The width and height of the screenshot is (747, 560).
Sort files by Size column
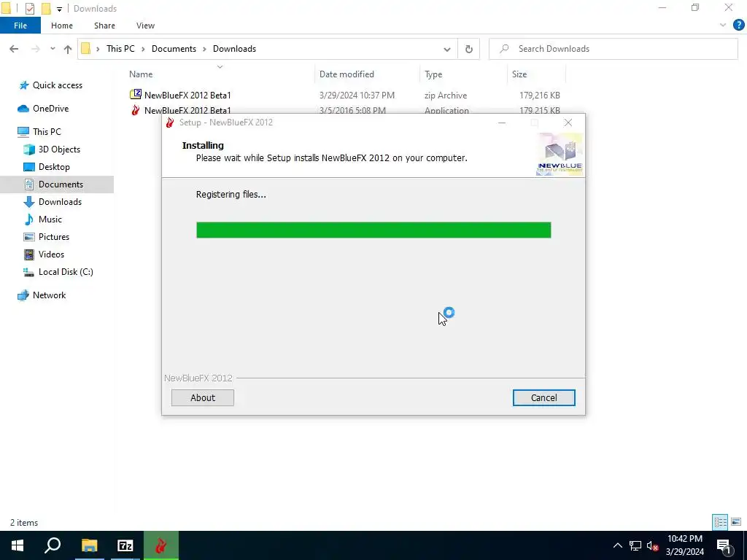coord(519,74)
